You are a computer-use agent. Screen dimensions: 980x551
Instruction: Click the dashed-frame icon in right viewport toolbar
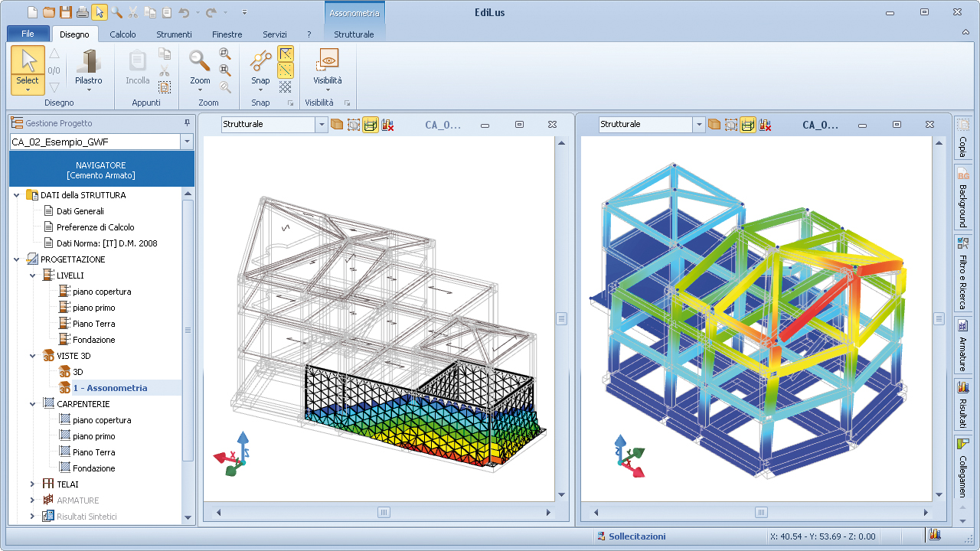point(731,125)
